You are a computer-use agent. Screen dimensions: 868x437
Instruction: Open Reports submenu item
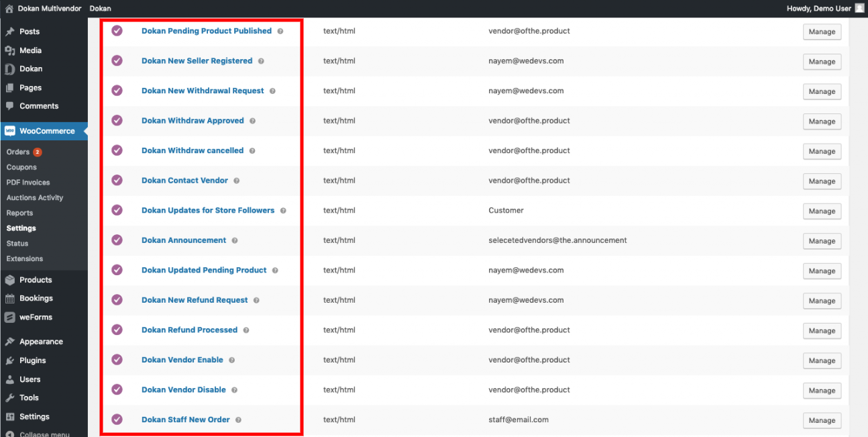pyautogui.click(x=19, y=213)
